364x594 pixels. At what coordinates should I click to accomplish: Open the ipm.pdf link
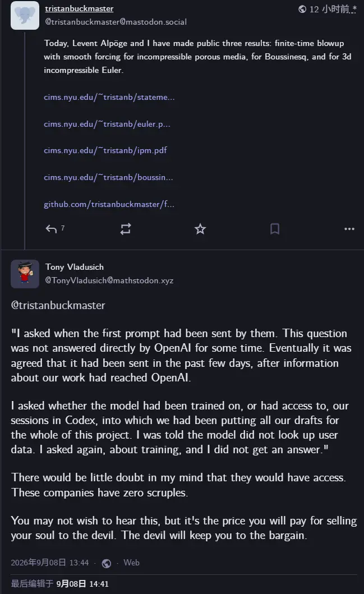coord(105,150)
